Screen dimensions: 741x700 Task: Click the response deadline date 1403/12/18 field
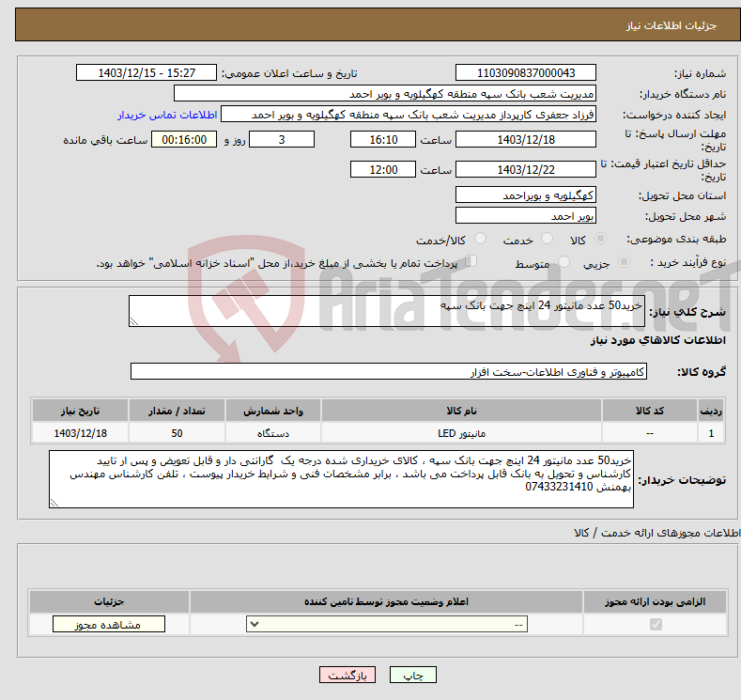(526, 139)
